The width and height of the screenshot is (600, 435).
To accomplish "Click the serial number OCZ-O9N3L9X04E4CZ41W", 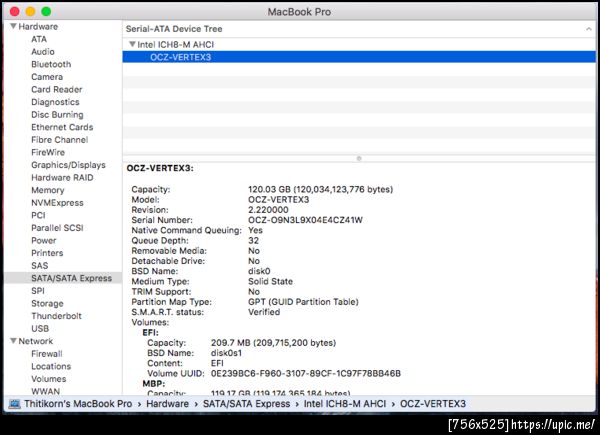I will pos(305,220).
